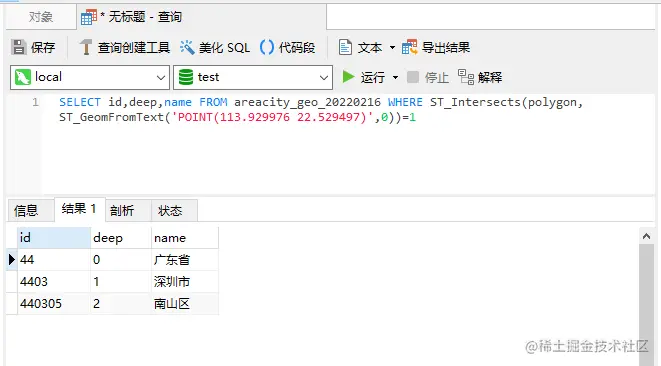Click the deep column header
The image size is (661, 366).
coord(121,238)
